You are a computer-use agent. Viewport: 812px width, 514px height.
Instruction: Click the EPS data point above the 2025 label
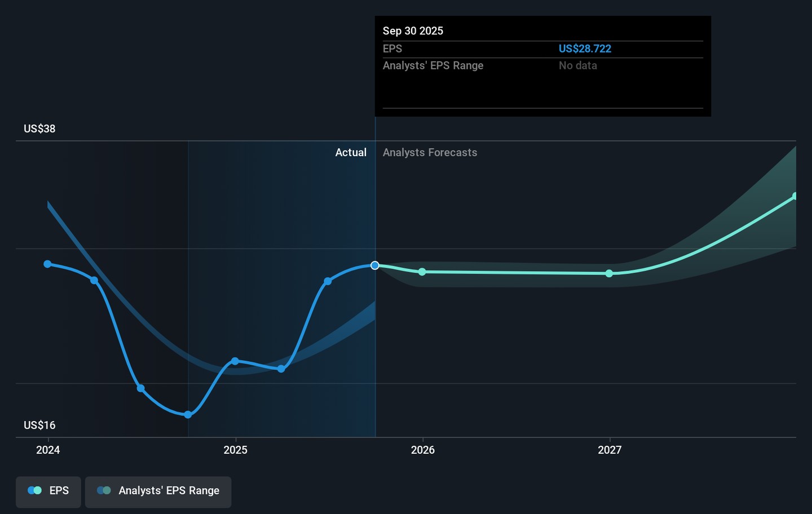point(235,361)
